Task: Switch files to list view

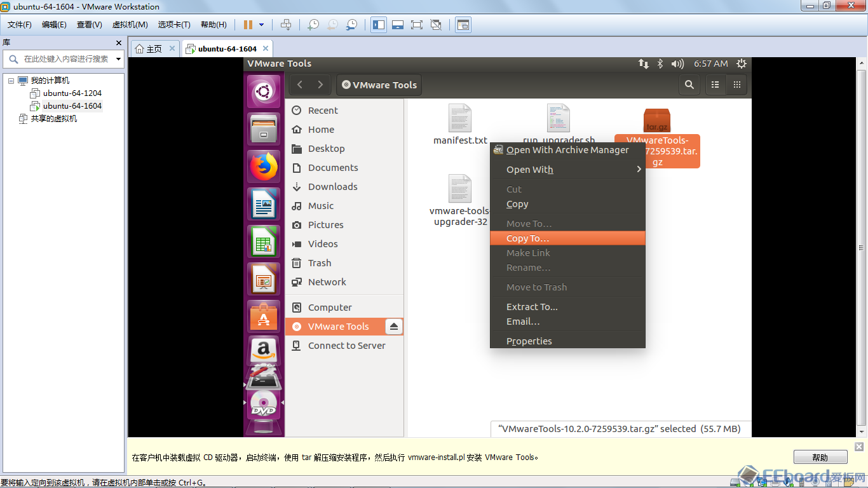Action: 715,85
